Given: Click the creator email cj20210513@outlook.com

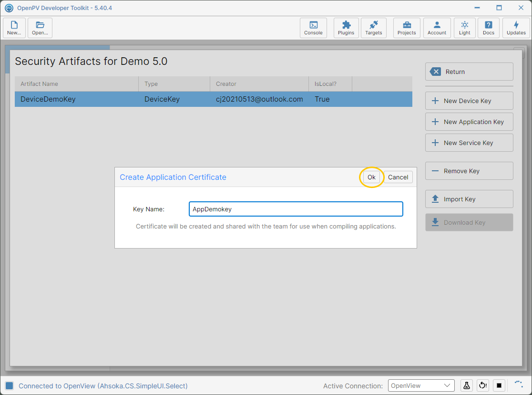Looking at the screenshot, I should [259, 99].
